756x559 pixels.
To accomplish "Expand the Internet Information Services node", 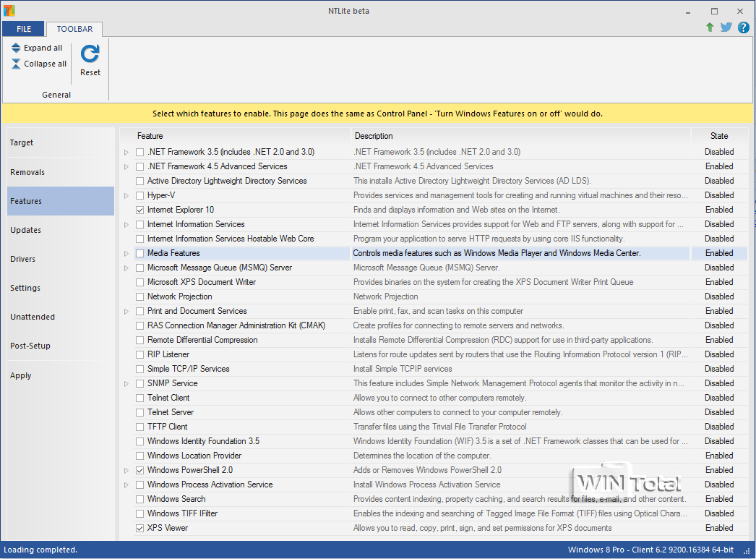I will tap(126, 224).
